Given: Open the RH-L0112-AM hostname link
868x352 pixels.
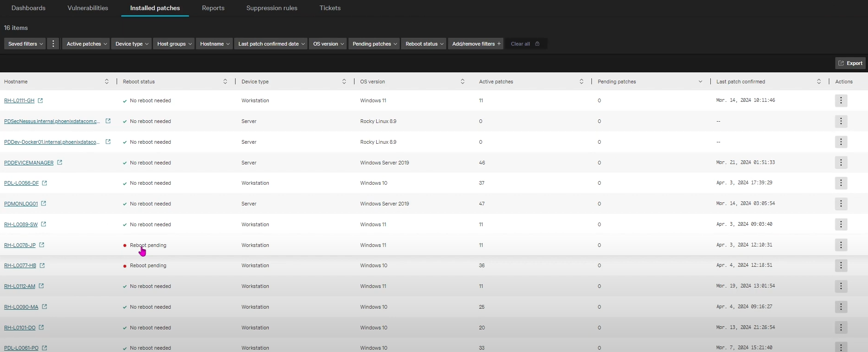Looking at the screenshot, I should point(19,286).
